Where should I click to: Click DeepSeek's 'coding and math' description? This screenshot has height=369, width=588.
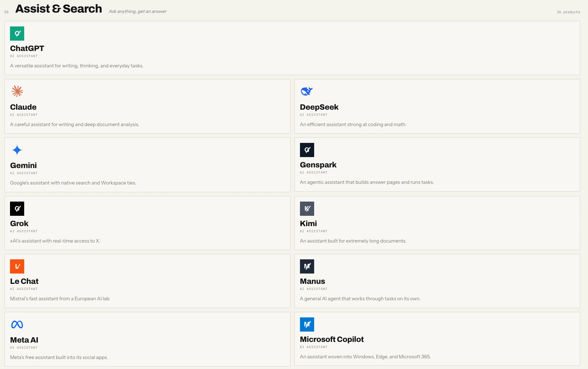click(x=353, y=125)
